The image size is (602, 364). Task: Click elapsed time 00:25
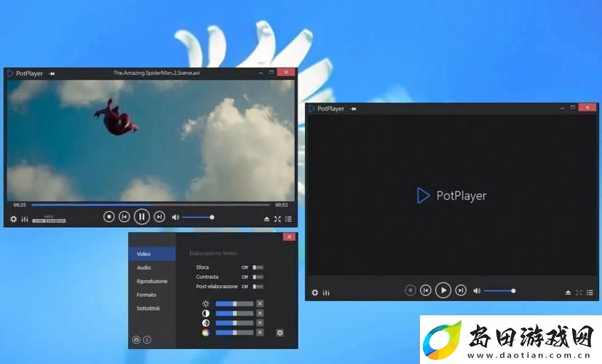[x=20, y=205]
